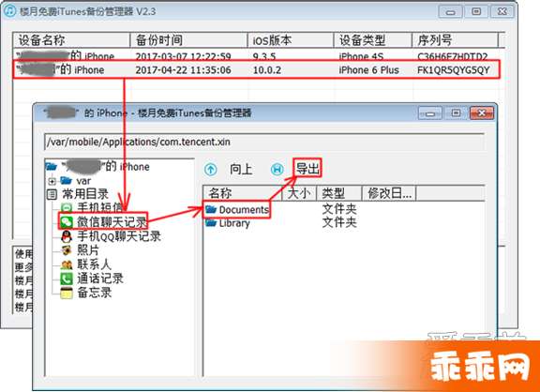
Task: Select the iPhone 6 Plus backup row
Action: (256, 70)
